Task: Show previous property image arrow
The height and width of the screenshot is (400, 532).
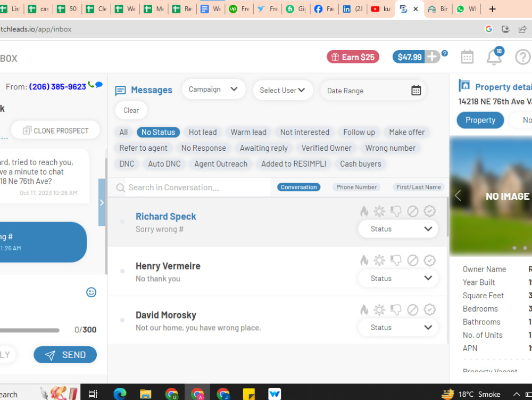Action: (x=458, y=195)
